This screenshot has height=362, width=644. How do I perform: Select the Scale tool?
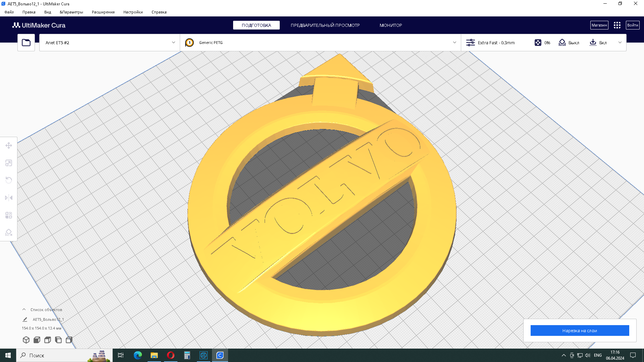[x=9, y=163]
